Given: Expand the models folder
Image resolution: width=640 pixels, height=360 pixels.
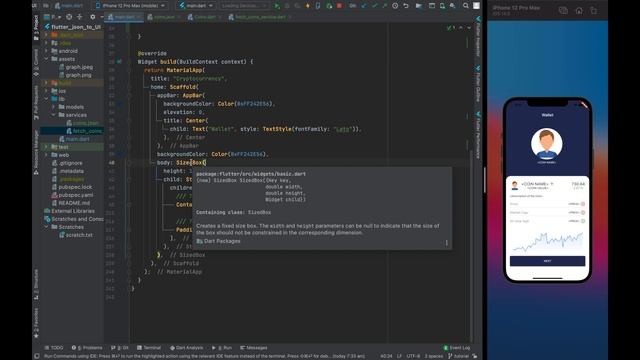Looking at the screenshot, I should 53,107.
